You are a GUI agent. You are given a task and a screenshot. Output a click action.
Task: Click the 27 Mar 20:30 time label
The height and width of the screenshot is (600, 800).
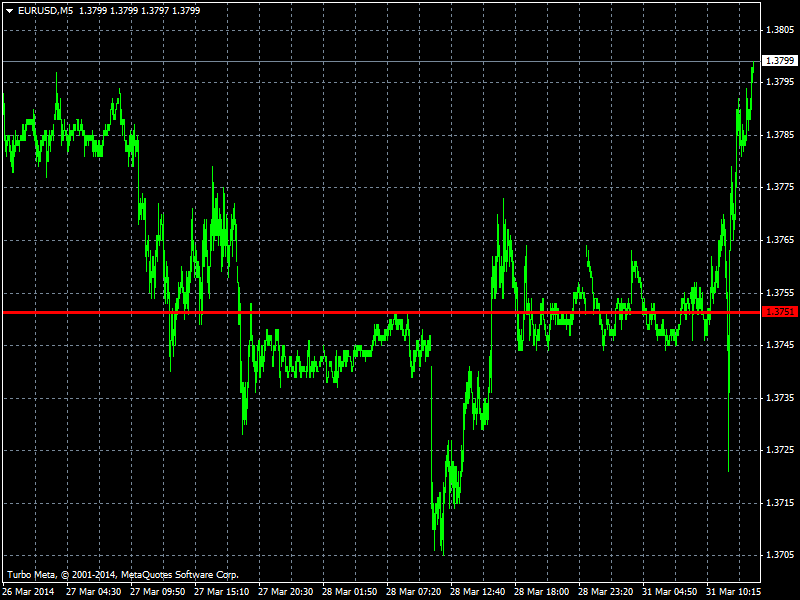[x=285, y=591]
